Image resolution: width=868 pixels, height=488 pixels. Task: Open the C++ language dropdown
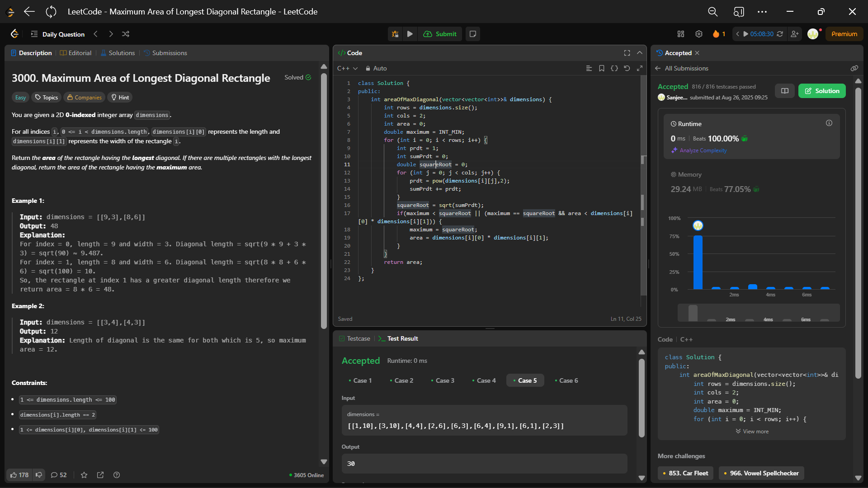[347, 68]
